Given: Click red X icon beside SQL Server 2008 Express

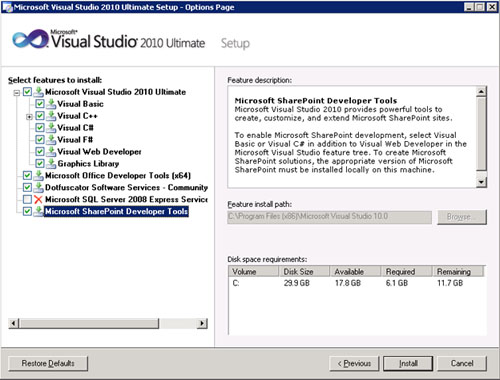Looking at the screenshot, I should pos(39,199).
